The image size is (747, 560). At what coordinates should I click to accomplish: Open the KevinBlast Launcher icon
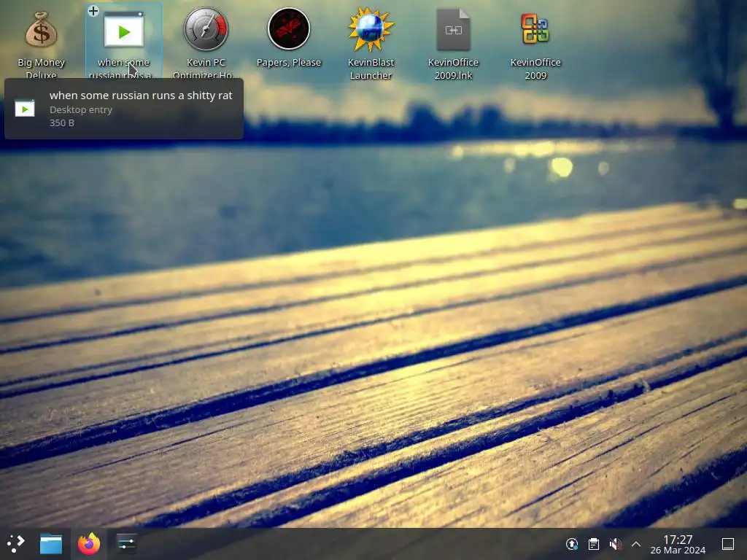click(371, 29)
